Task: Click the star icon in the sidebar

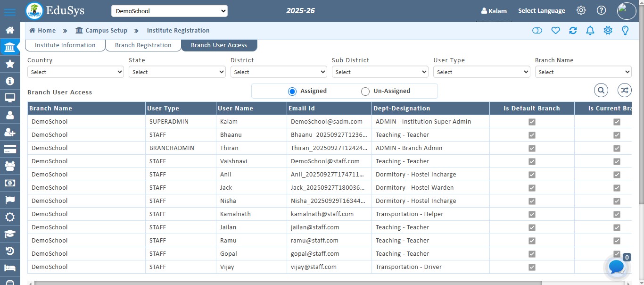Action: click(10, 63)
